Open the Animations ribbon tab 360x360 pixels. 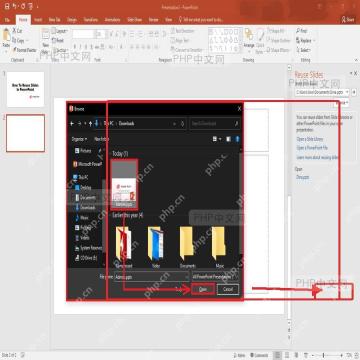click(112, 20)
